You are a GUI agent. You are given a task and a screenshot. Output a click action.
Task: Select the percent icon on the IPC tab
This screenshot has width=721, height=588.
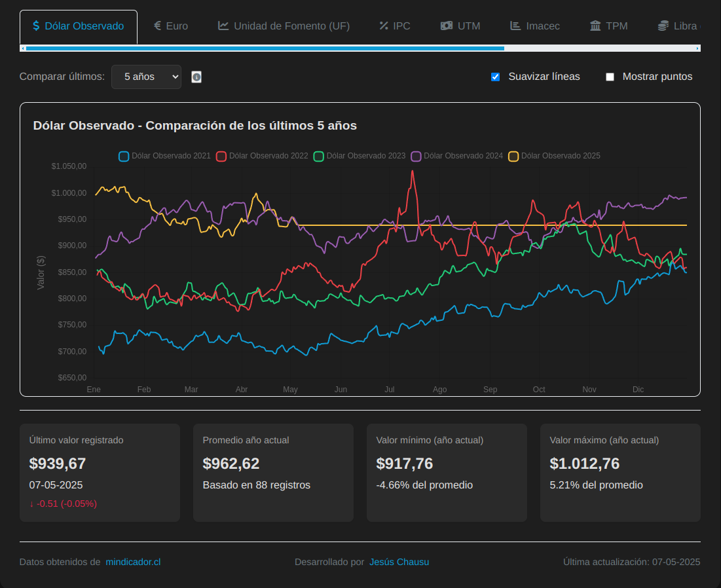click(x=382, y=26)
